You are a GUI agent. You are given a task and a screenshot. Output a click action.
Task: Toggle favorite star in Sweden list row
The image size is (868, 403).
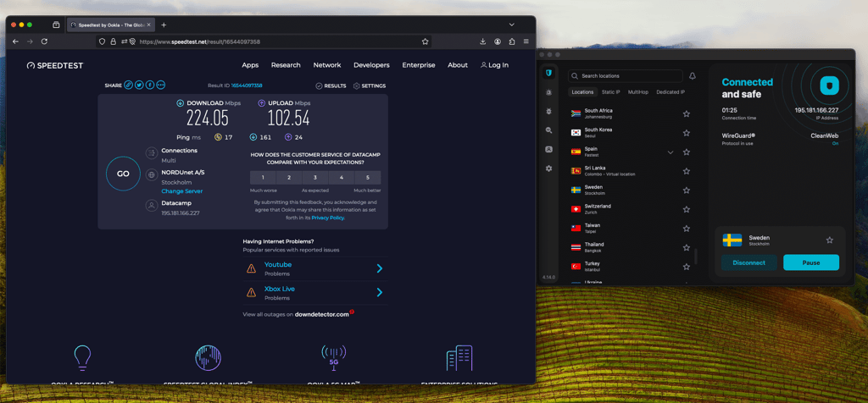[x=687, y=190]
